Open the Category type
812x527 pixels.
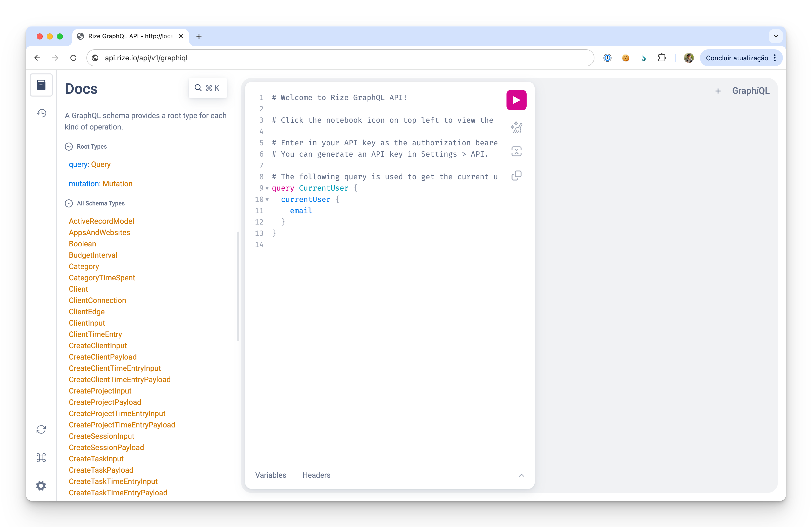click(x=84, y=267)
